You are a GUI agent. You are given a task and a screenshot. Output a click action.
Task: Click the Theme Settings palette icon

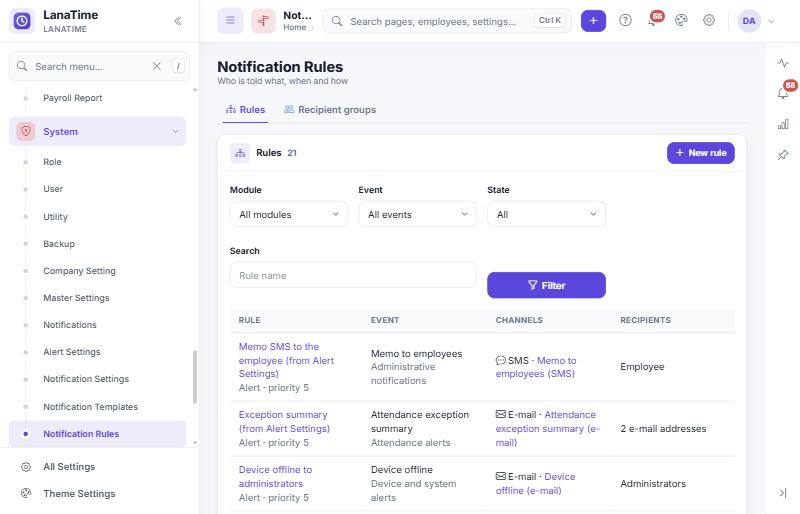(x=26, y=494)
